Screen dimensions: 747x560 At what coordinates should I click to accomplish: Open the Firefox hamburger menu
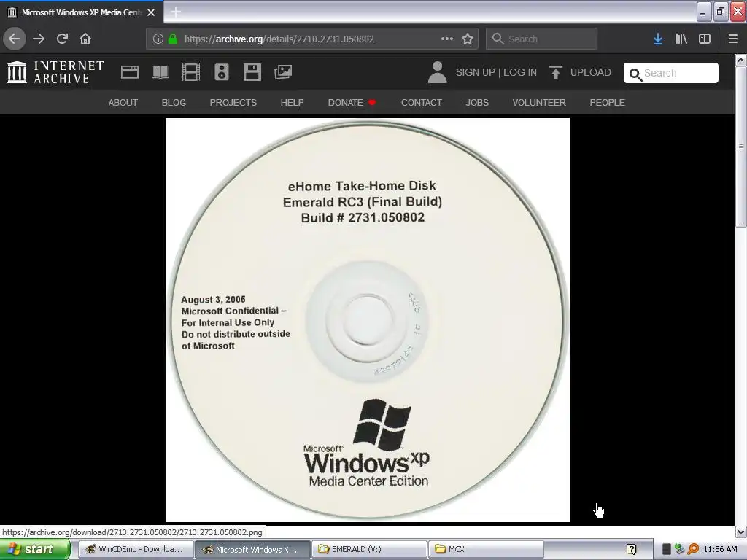point(733,39)
